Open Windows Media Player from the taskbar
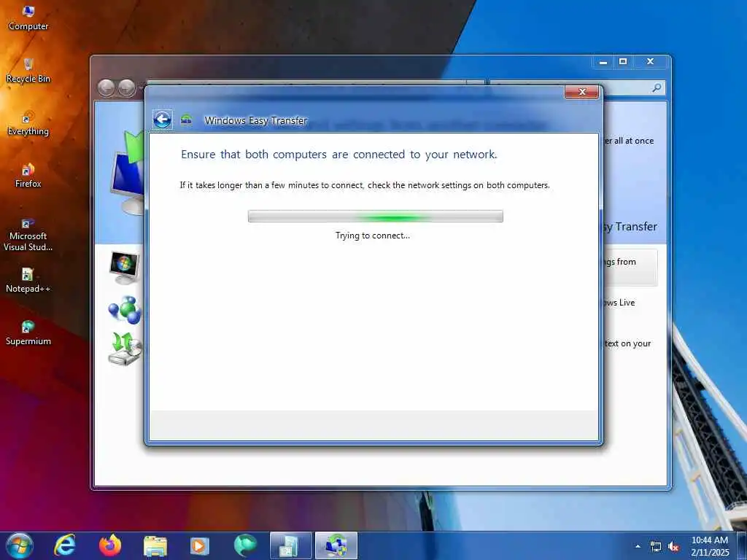The image size is (747, 560). (200, 545)
